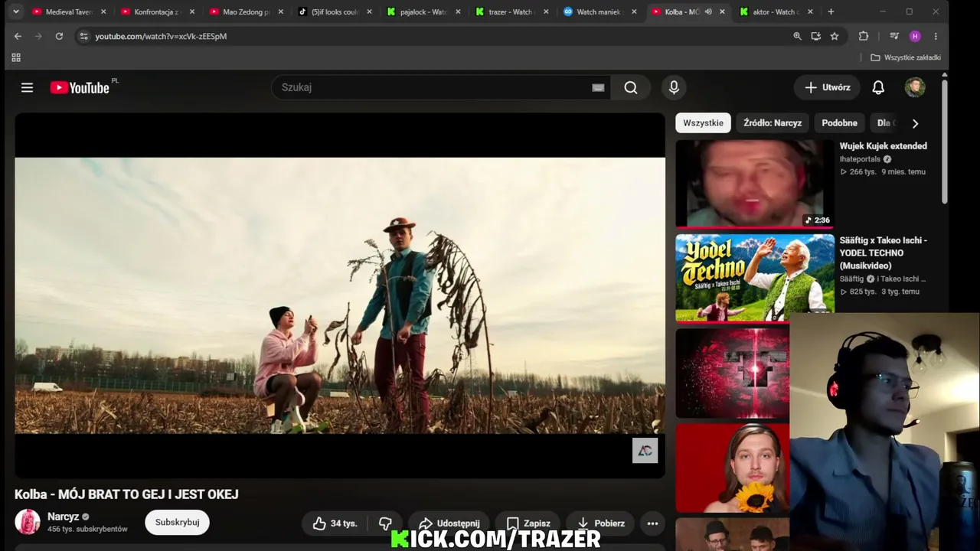
Task: Open a new browser tab
Action: coord(831,11)
